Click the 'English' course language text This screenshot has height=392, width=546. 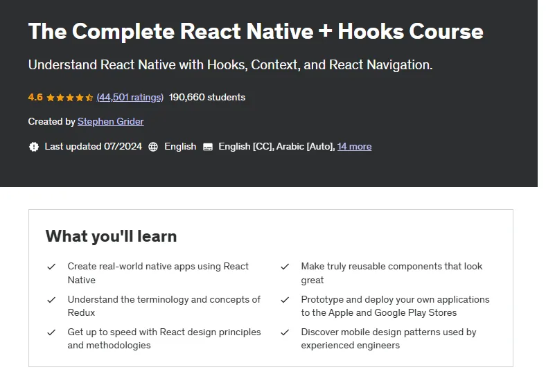point(180,147)
